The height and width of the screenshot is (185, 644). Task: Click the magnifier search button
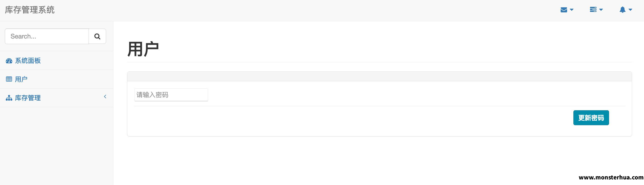pyautogui.click(x=97, y=36)
